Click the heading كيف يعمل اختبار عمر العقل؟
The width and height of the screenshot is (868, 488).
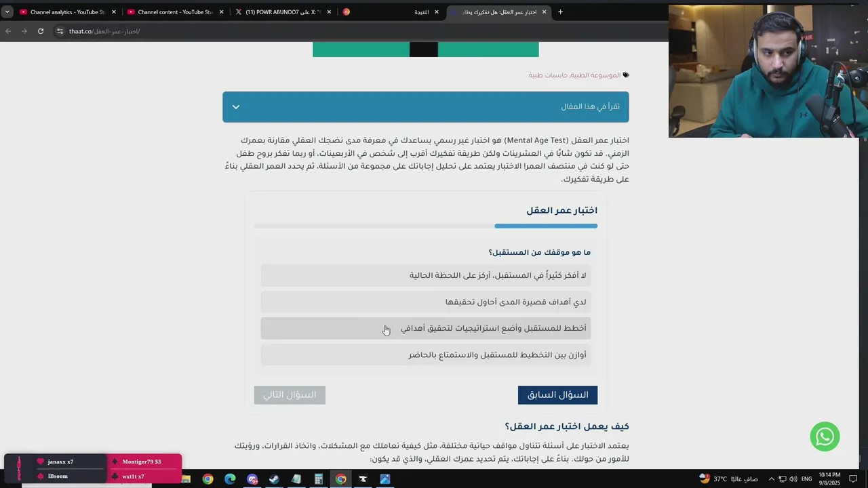coord(567,426)
